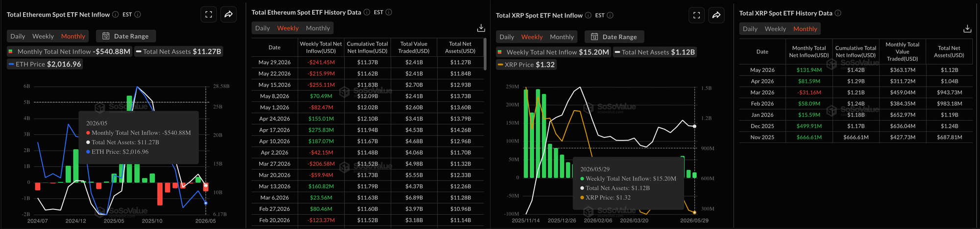Click EST info icon in Ethereum Net Inflow panel
The height and width of the screenshot is (229, 980).
pos(138,15)
